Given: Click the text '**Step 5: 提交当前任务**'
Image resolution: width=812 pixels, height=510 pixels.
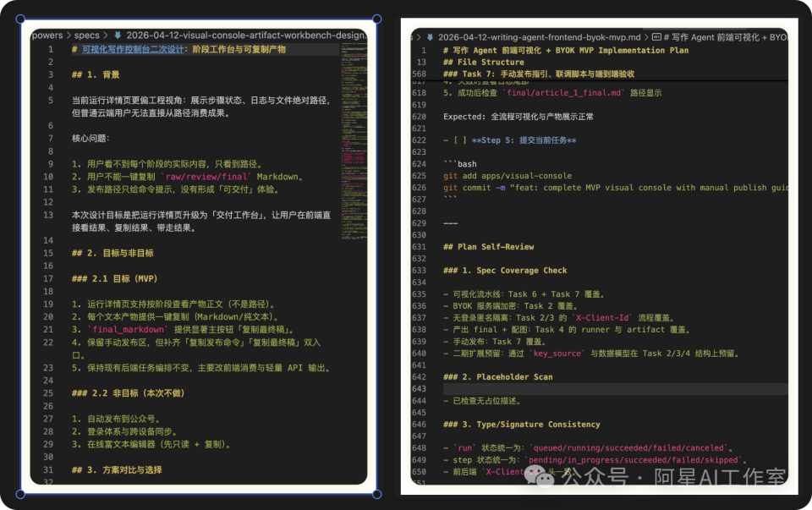Looking at the screenshot, I should point(524,140).
